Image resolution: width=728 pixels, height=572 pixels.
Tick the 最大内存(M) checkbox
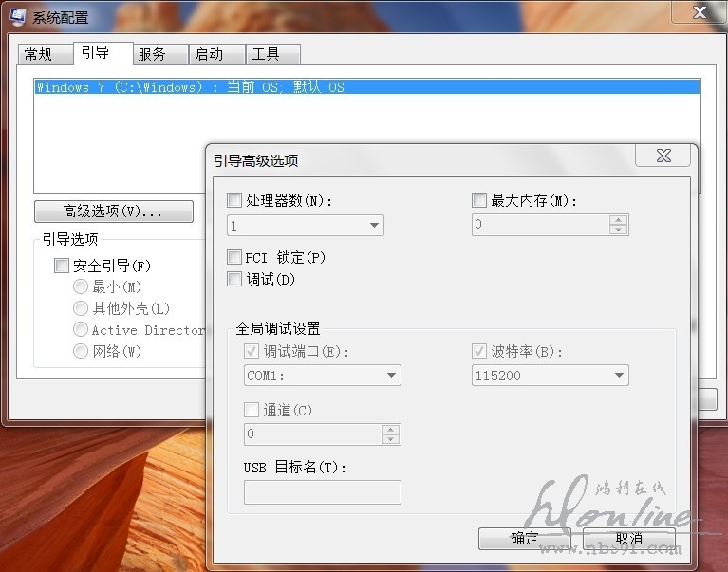click(x=479, y=200)
